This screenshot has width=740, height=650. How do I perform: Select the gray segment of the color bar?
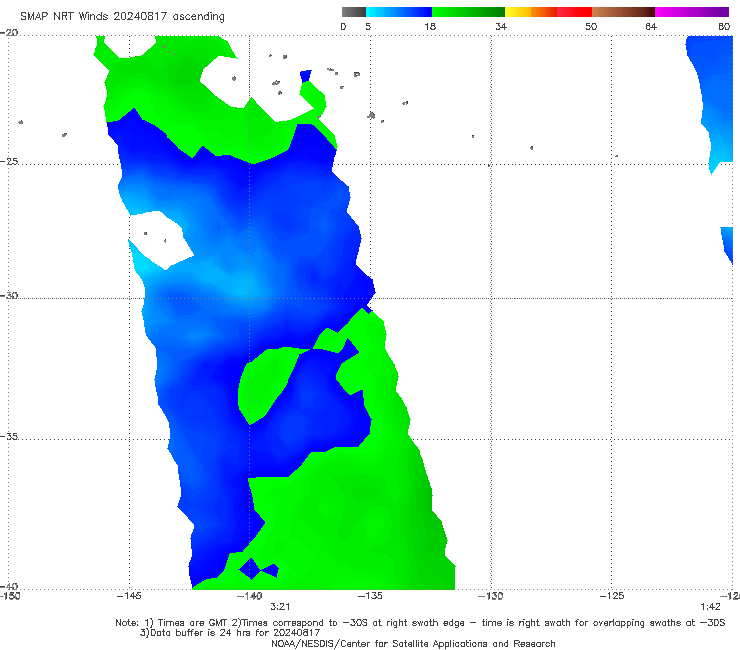(x=354, y=12)
